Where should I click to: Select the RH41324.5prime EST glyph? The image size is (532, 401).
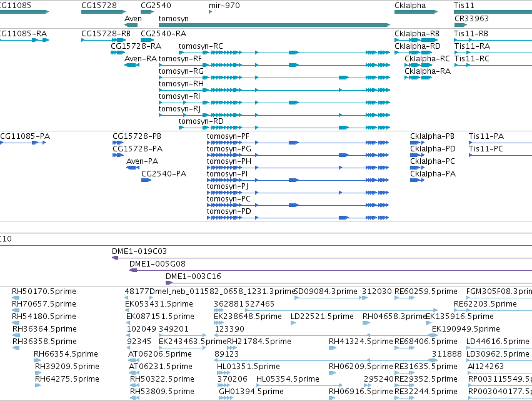[x=332, y=348]
